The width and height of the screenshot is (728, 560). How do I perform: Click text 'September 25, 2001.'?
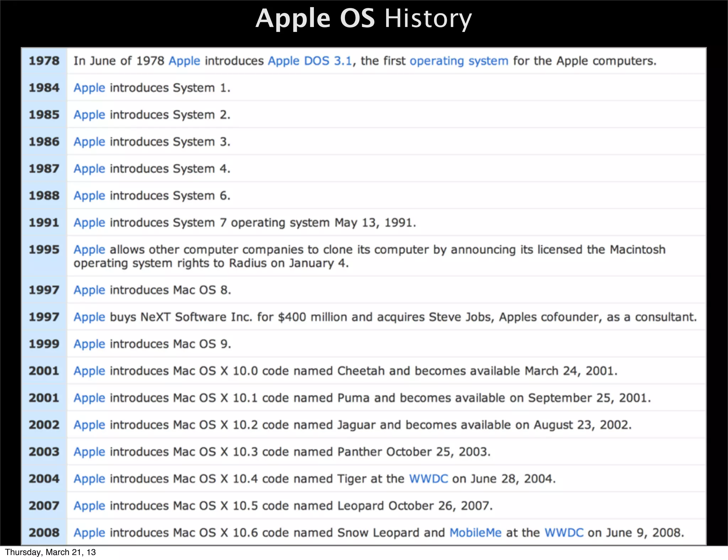[x=589, y=398]
